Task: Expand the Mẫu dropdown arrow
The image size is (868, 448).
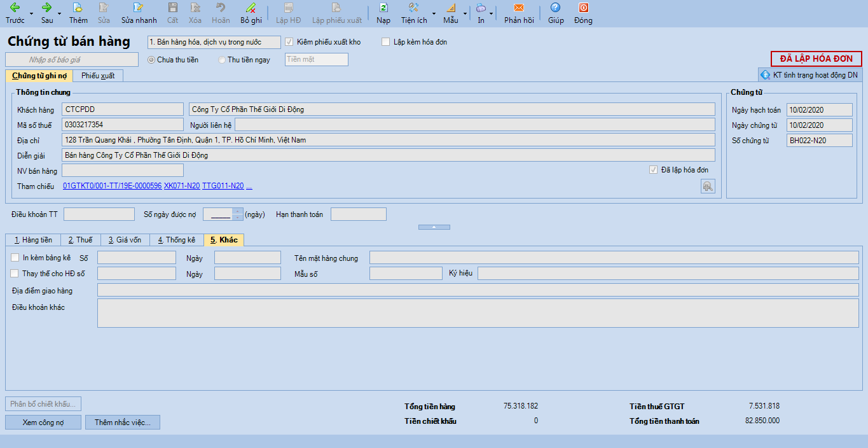Action: tap(465, 13)
